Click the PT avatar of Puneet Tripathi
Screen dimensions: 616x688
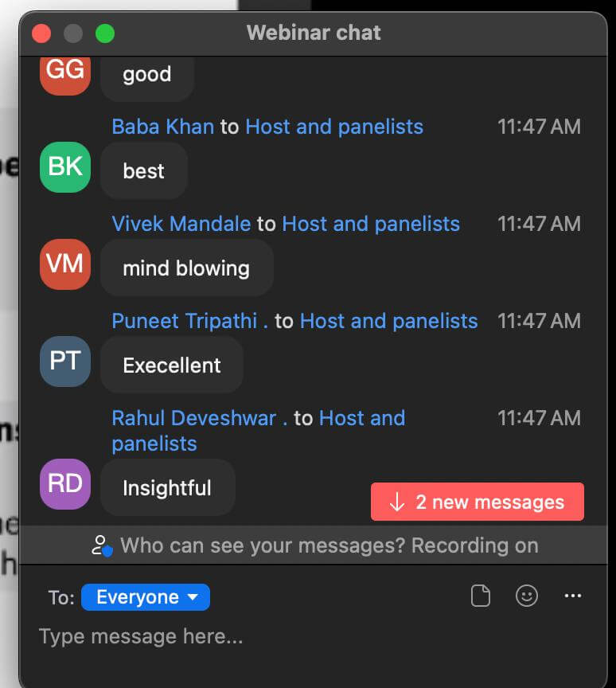point(65,361)
